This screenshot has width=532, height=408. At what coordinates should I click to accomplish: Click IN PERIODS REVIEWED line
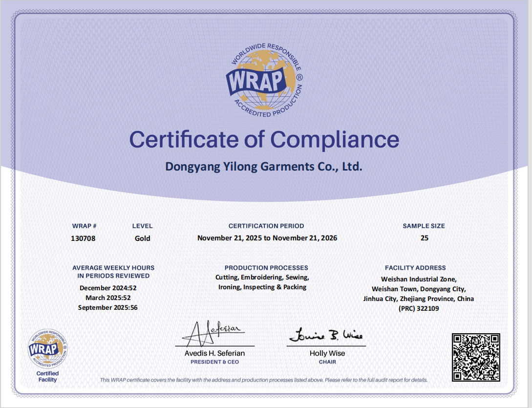click(x=113, y=276)
